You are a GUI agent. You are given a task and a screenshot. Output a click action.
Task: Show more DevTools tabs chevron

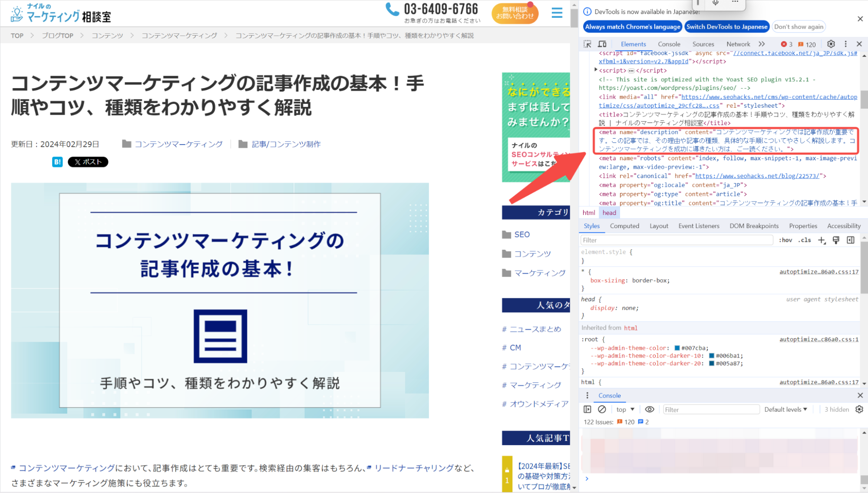click(762, 44)
